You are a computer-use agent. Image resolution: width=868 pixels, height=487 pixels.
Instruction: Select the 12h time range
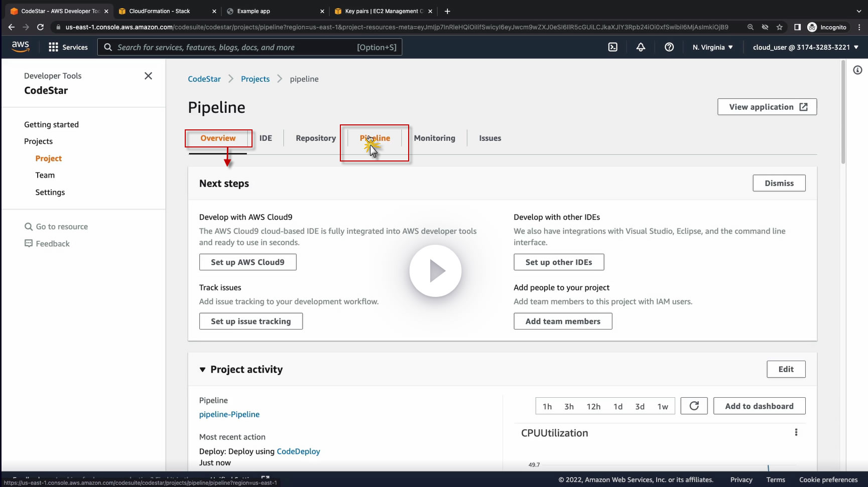(x=593, y=406)
